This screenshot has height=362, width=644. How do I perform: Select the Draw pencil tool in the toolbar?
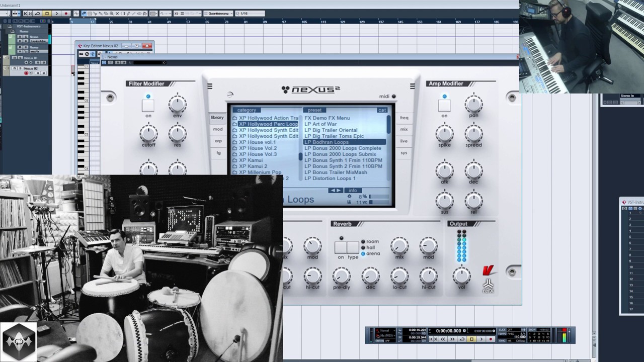(x=128, y=14)
